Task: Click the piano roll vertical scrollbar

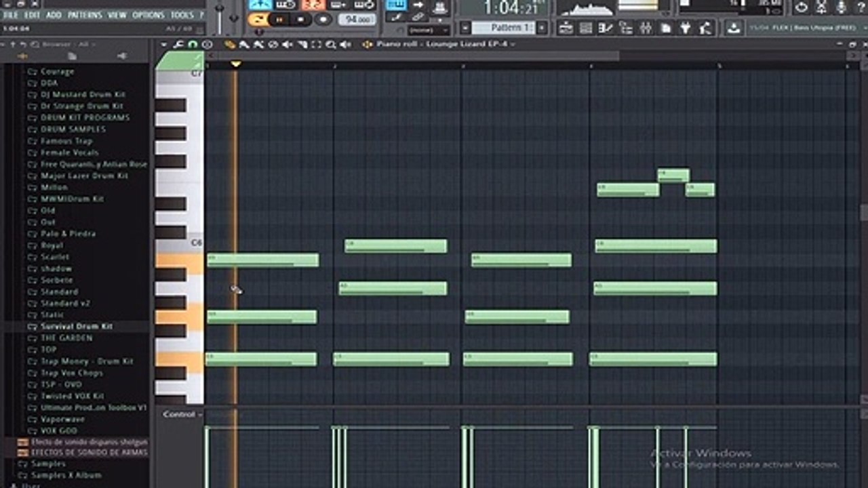Action: coord(863,213)
